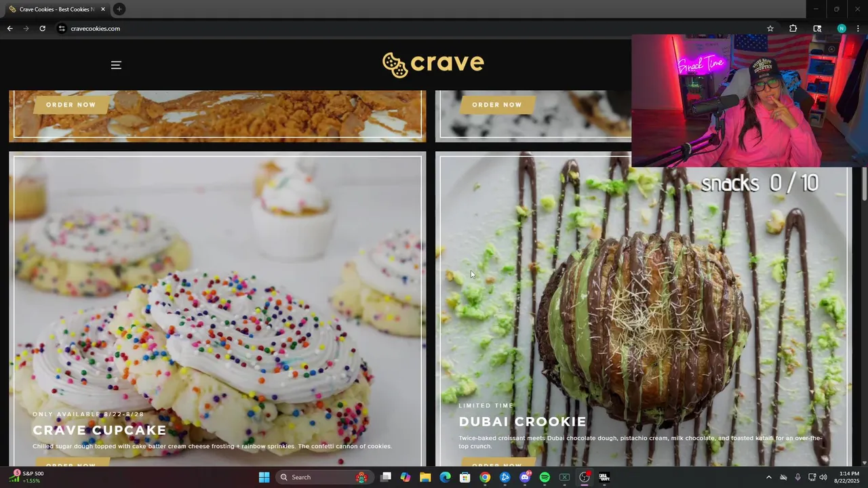This screenshot has height=488, width=868.
Task: Click the OneDrive tray icon
Action: tap(783, 477)
